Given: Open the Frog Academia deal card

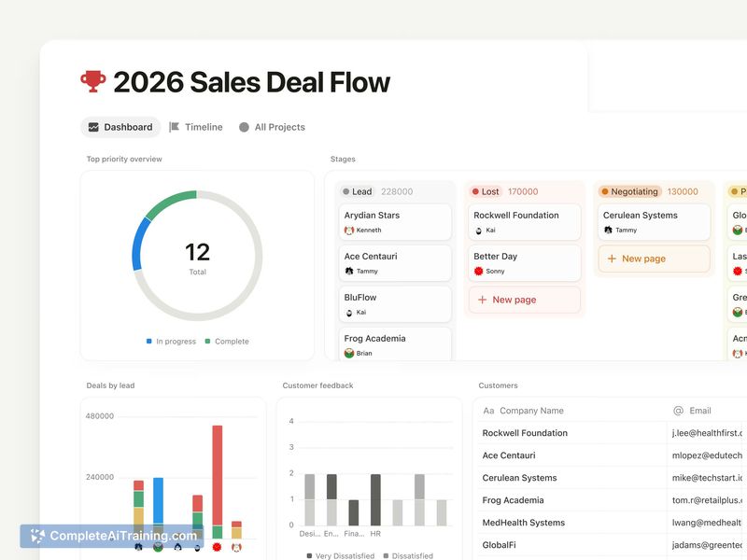Looking at the screenshot, I should point(395,343).
